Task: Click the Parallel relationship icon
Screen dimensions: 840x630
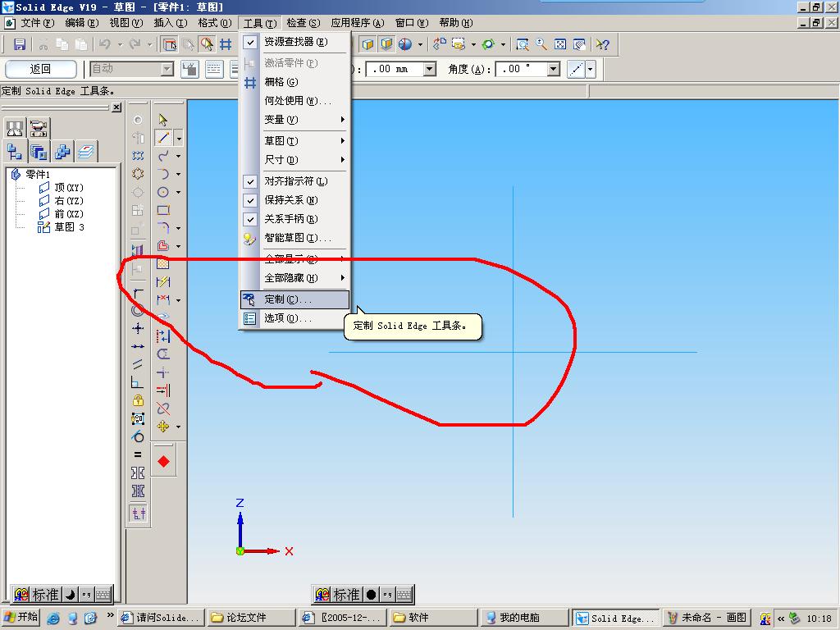Action: tap(138, 364)
